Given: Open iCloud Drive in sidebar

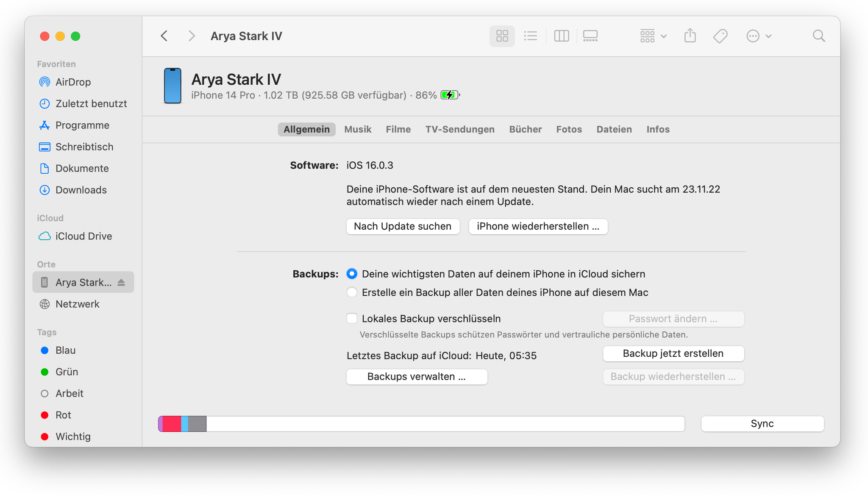Looking at the screenshot, I should click(x=83, y=236).
